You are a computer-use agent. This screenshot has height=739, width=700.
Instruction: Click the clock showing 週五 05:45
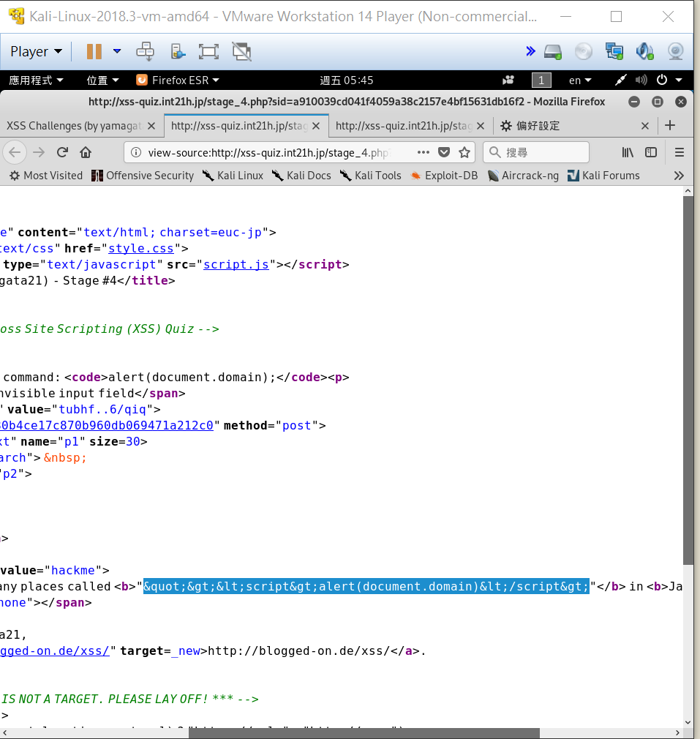click(346, 80)
